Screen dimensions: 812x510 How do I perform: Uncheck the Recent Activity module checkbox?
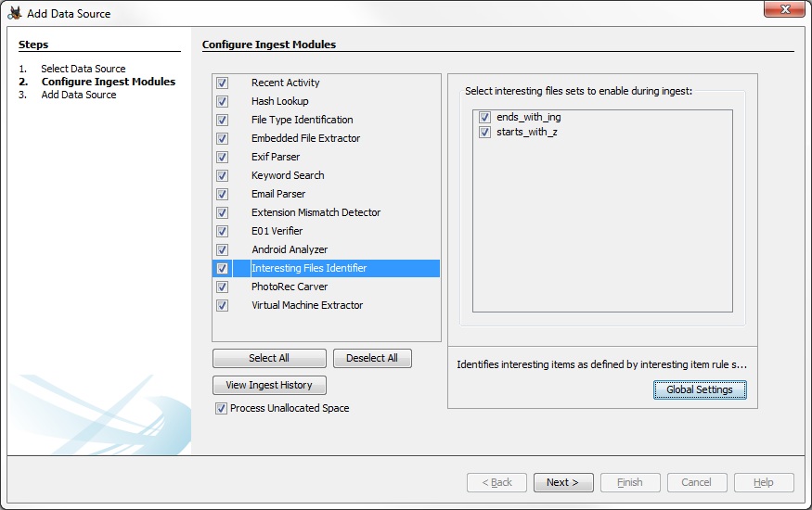(223, 83)
